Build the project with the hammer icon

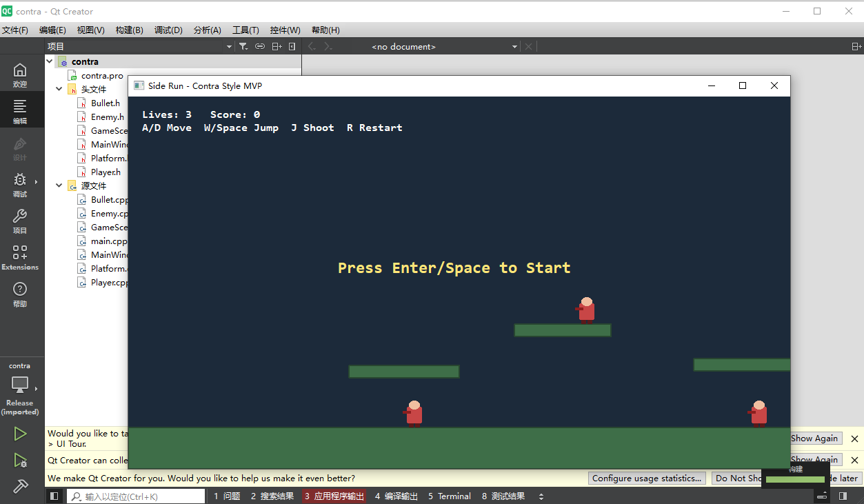pyautogui.click(x=20, y=486)
